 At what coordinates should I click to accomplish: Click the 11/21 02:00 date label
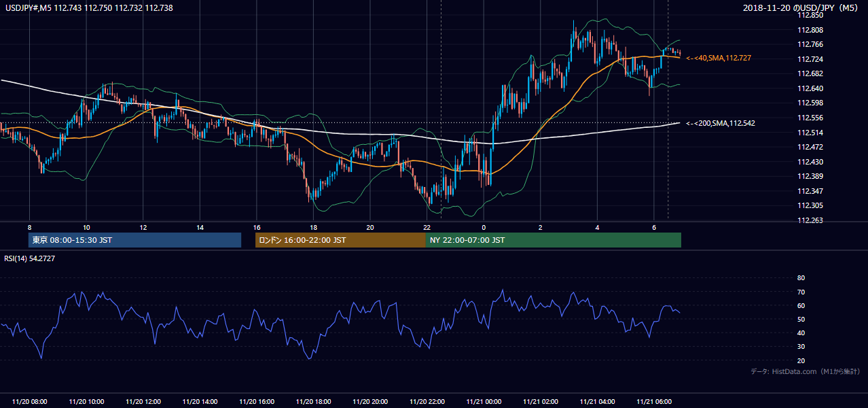[541, 402]
